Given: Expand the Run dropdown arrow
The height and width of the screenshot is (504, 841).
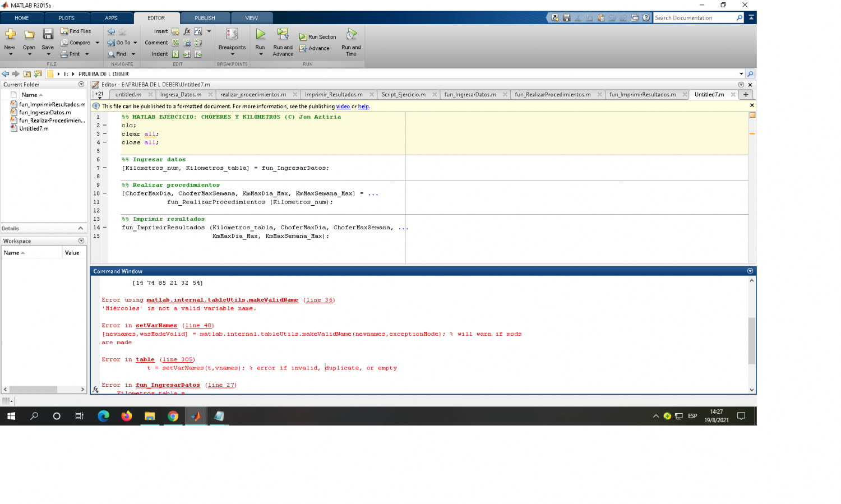Looking at the screenshot, I should point(260,54).
